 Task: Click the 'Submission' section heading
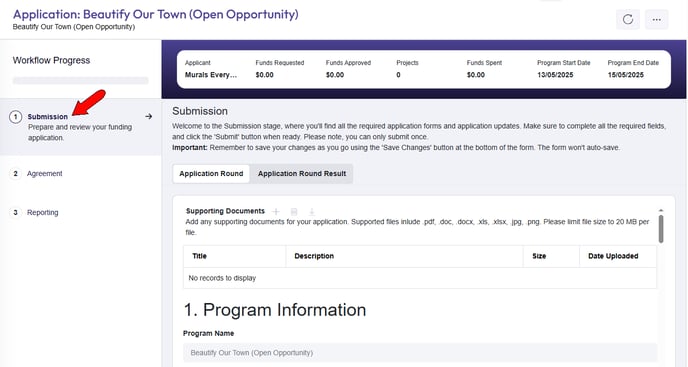point(200,111)
